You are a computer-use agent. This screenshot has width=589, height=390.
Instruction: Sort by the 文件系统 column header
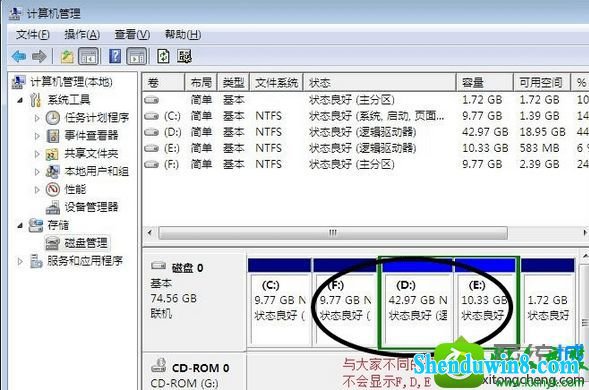pos(276,82)
